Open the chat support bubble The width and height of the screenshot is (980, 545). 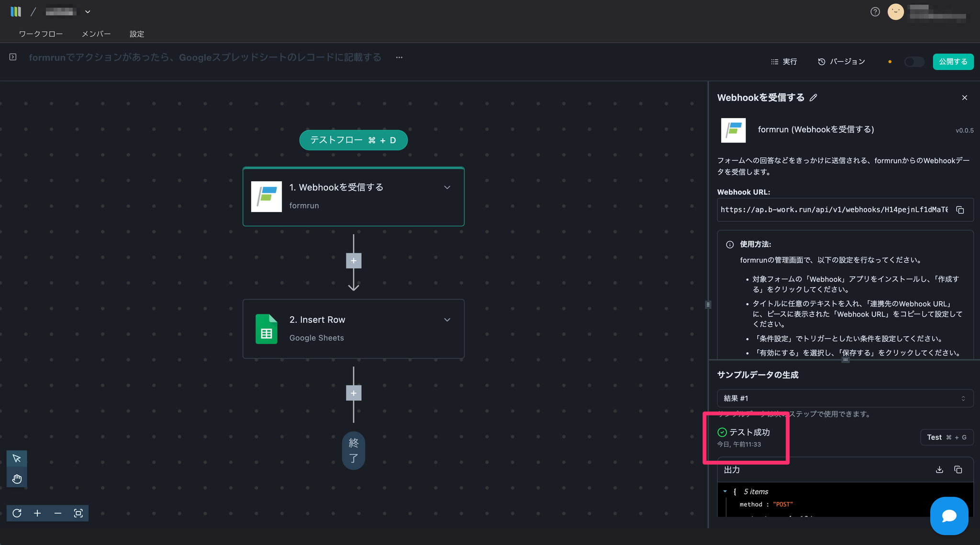pyautogui.click(x=949, y=515)
